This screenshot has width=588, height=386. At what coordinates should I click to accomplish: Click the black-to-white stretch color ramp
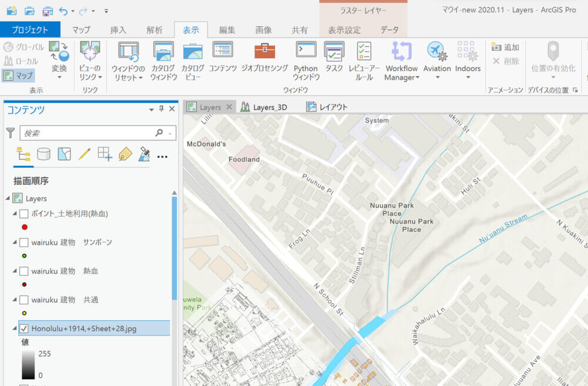click(x=28, y=365)
